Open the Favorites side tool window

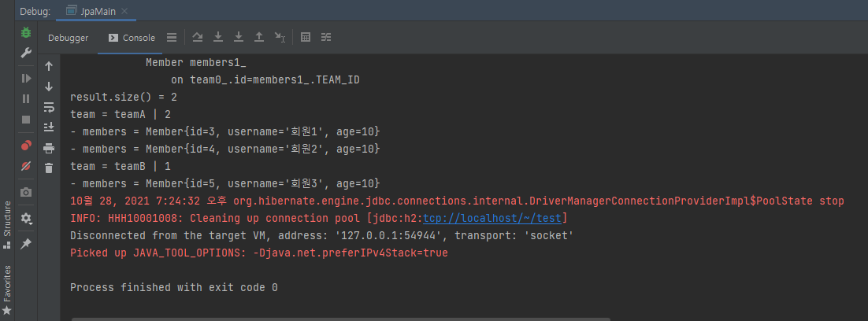click(7, 290)
